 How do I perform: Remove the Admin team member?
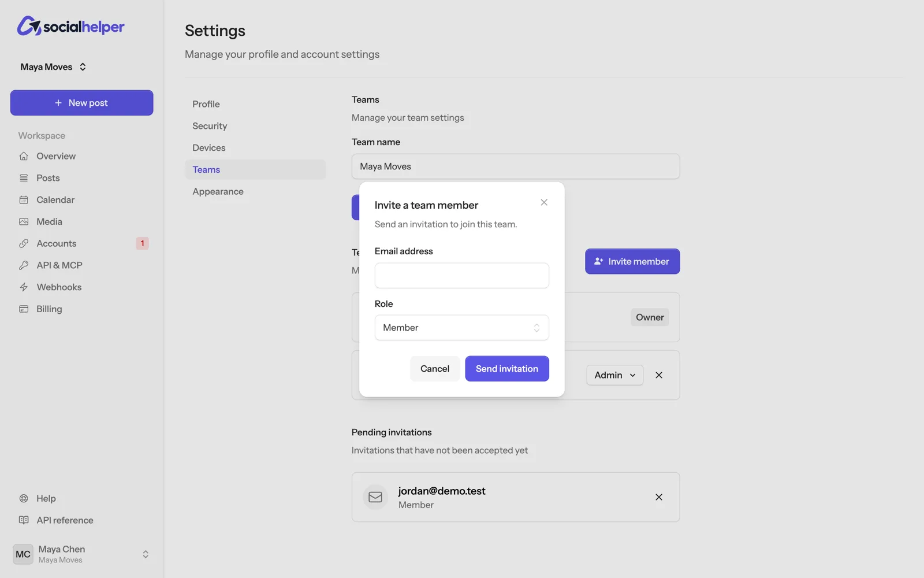point(659,375)
